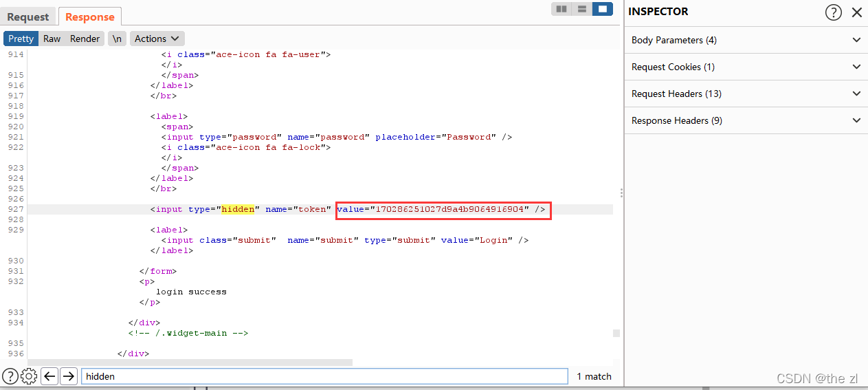Toggle the \n non-printable characters button
This screenshot has height=390, width=868.
click(x=118, y=39)
